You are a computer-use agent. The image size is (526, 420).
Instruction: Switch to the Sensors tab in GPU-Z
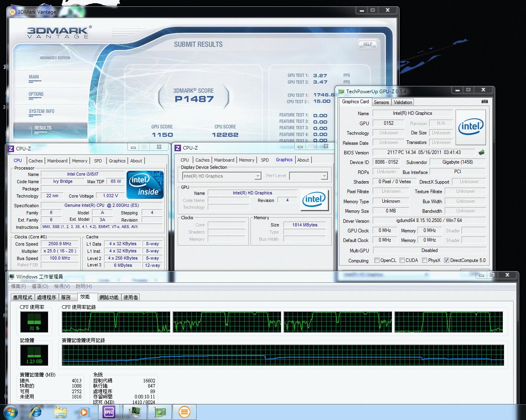pyautogui.click(x=381, y=102)
